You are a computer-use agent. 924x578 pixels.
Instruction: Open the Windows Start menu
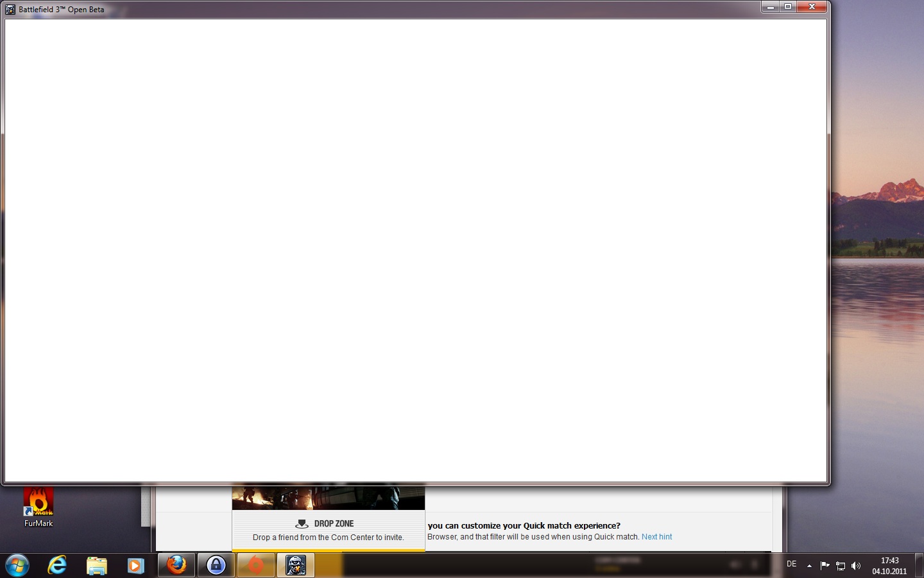point(17,565)
